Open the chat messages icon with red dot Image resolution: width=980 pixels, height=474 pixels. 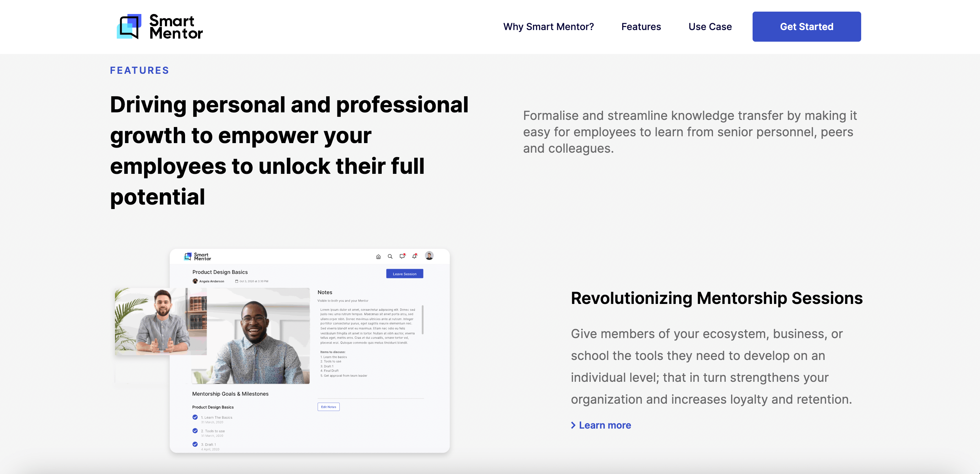point(402,256)
